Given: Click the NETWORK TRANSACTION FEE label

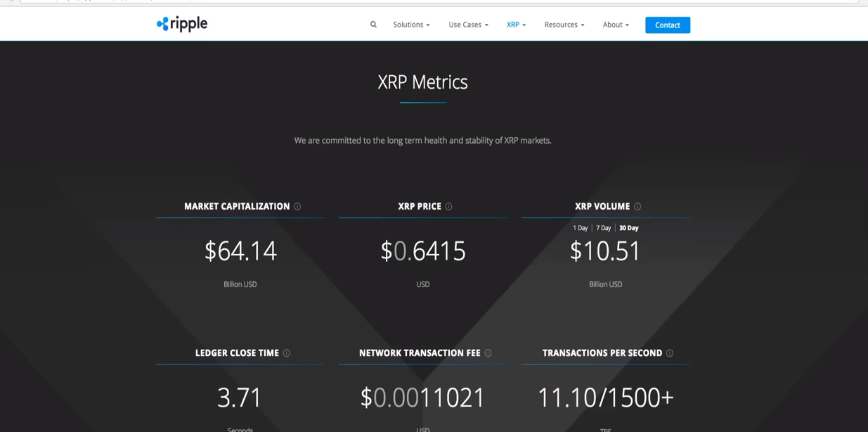Looking at the screenshot, I should pyautogui.click(x=420, y=353).
